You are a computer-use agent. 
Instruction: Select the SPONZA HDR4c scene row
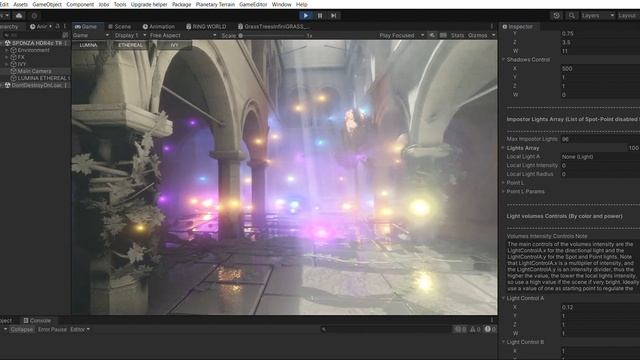(x=35, y=43)
